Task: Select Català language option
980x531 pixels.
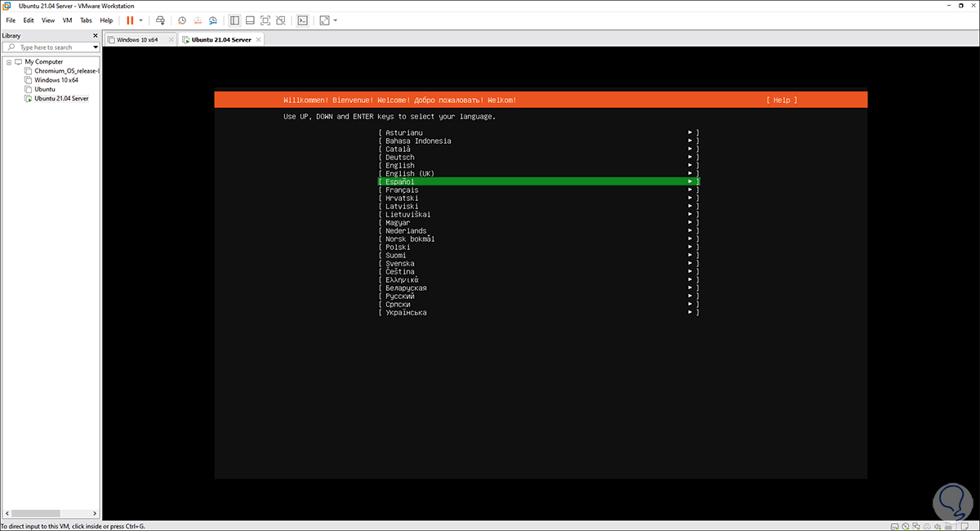Action: click(x=539, y=149)
